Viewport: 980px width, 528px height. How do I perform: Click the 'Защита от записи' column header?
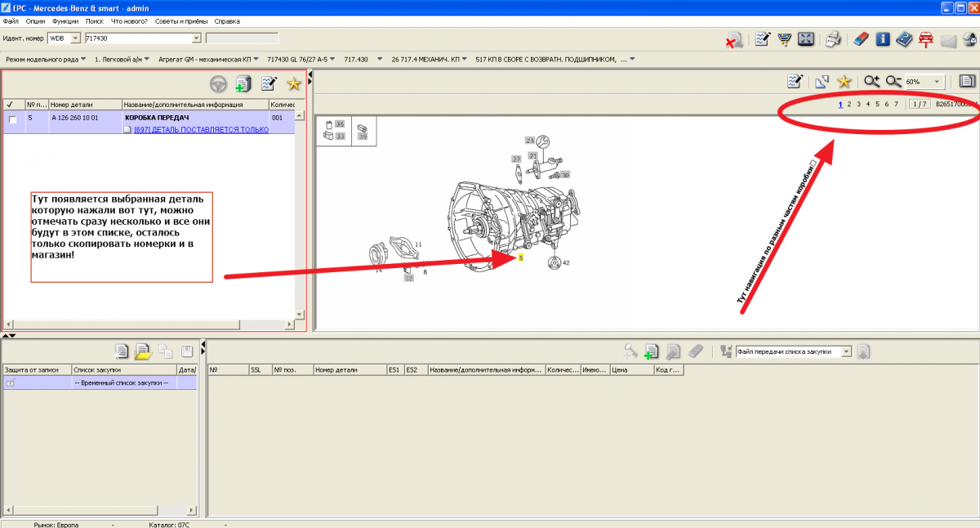click(37, 370)
